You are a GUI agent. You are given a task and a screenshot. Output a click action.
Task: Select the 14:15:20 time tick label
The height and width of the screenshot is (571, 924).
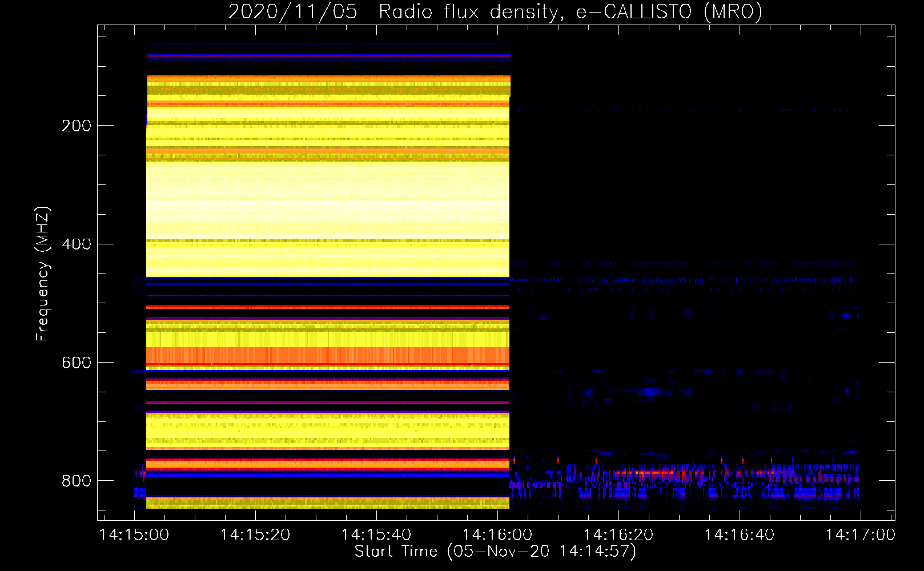tap(255, 535)
